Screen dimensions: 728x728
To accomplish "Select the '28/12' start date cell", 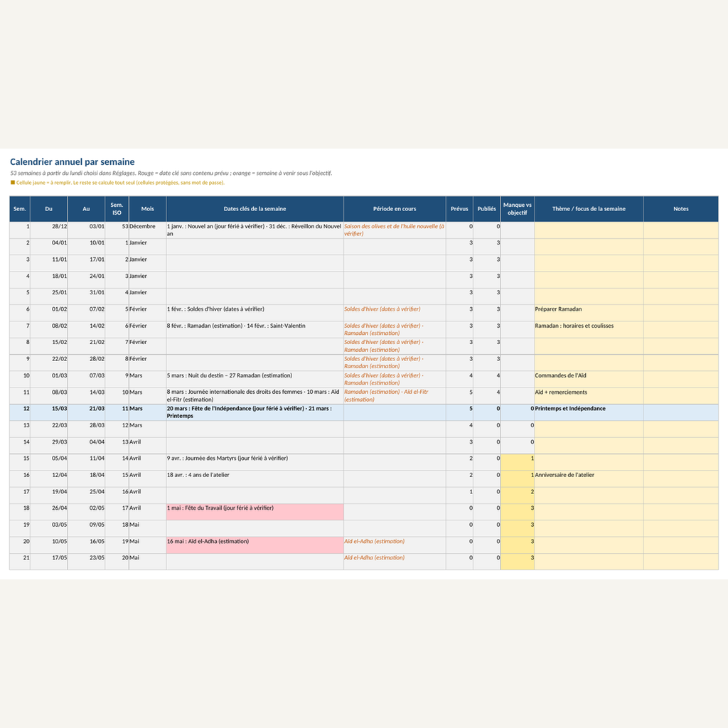I will click(x=49, y=230).
